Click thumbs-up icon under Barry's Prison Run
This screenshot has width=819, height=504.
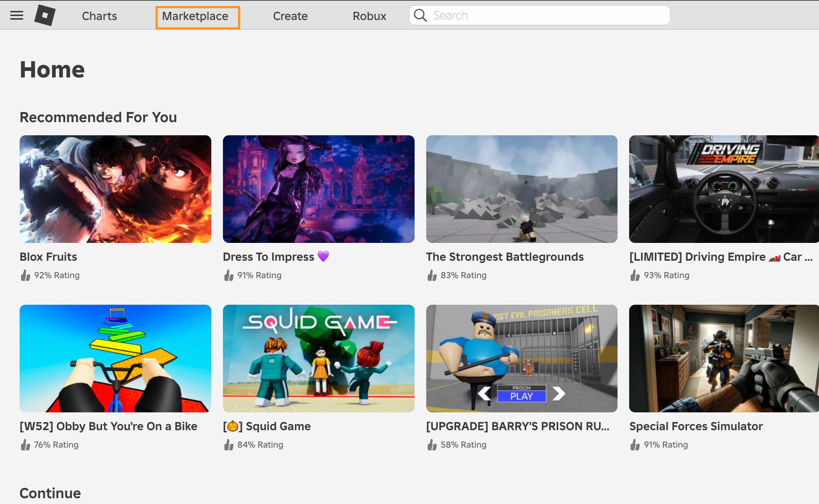coord(432,445)
